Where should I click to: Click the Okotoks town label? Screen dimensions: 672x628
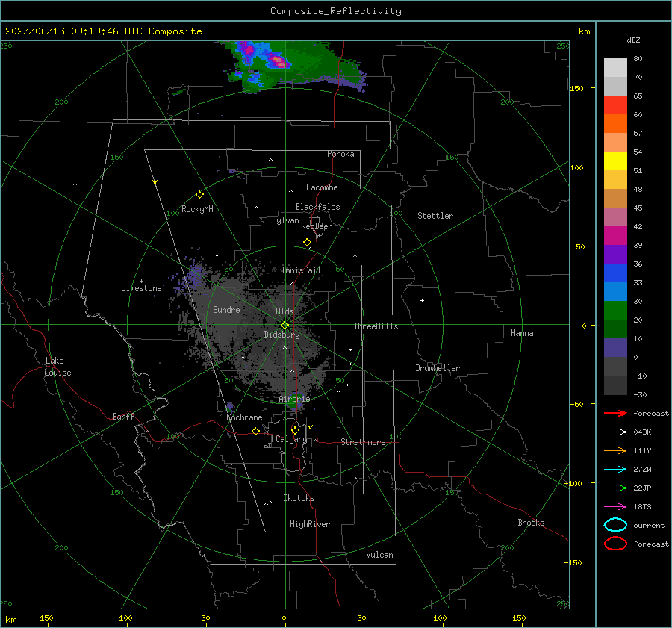click(299, 498)
